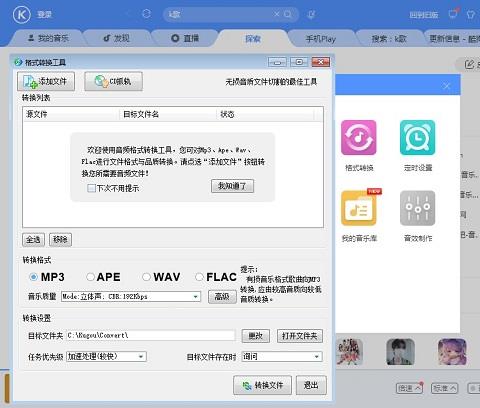Expand the 标准 quality selector at bottom
The height and width of the screenshot is (408, 480).
coord(444,388)
